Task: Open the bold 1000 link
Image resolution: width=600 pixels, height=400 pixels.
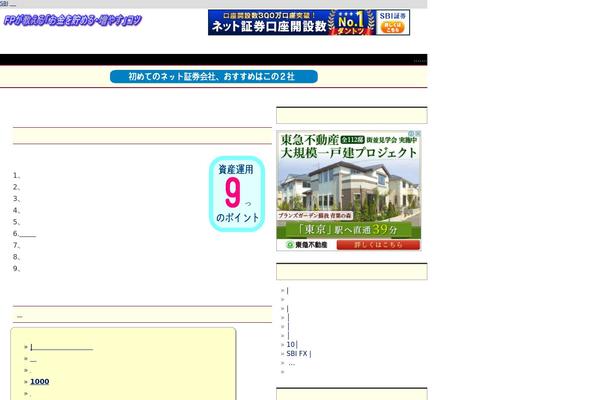Action: pyautogui.click(x=40, y=382)
